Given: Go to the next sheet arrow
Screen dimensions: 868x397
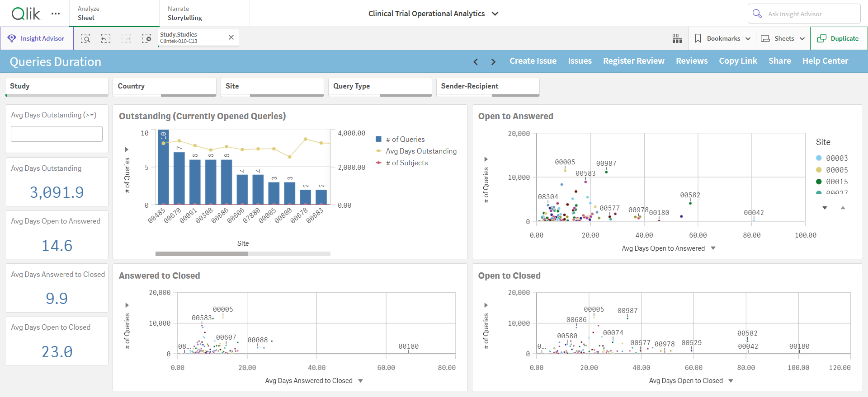Looking at the screenshot, I should pos(493,62).
